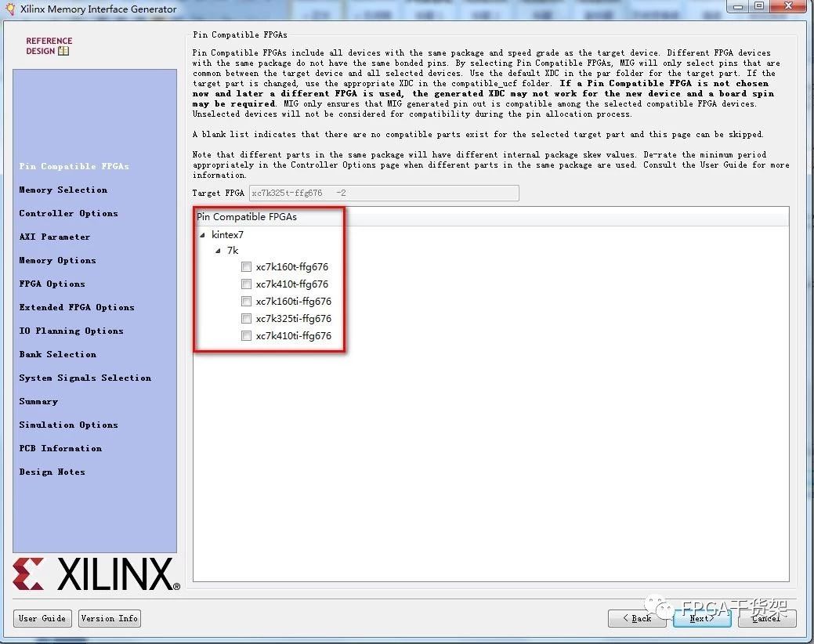Open the Reference Design book icon
The width and height of the screenshot is (814, 644).
coord(63,51)
